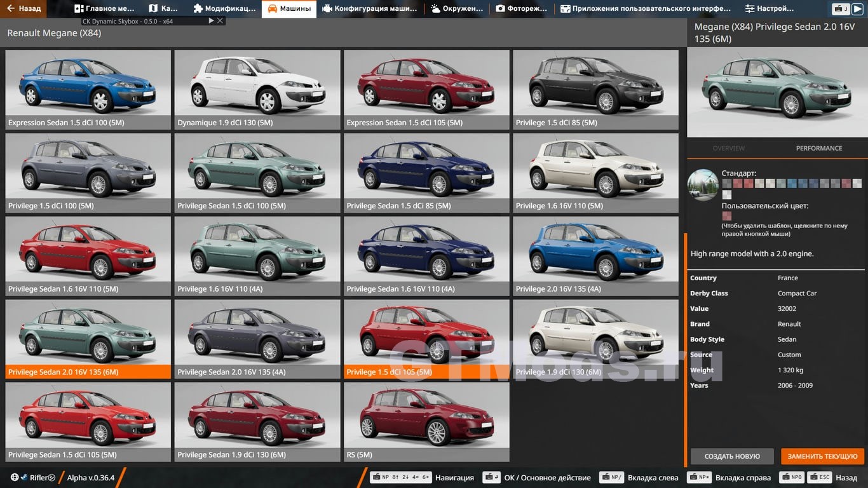Select Privilege 1.9 dCi 130 (6M)

596,339
